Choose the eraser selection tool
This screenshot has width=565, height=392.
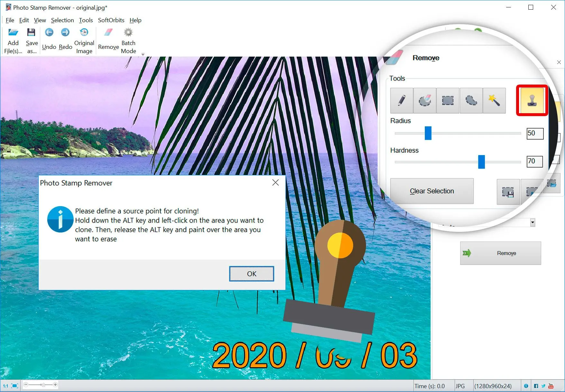[x=424, y=101]
